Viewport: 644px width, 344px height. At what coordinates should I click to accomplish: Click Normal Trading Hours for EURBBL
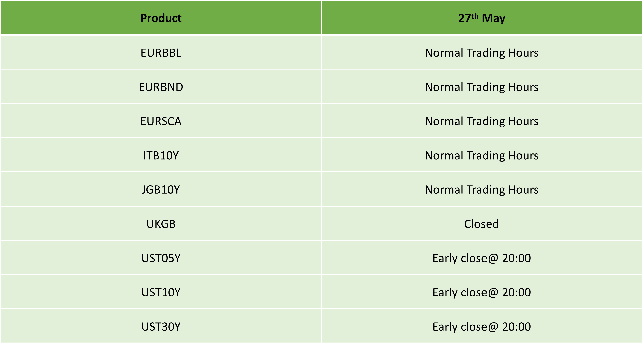point(481,53)
